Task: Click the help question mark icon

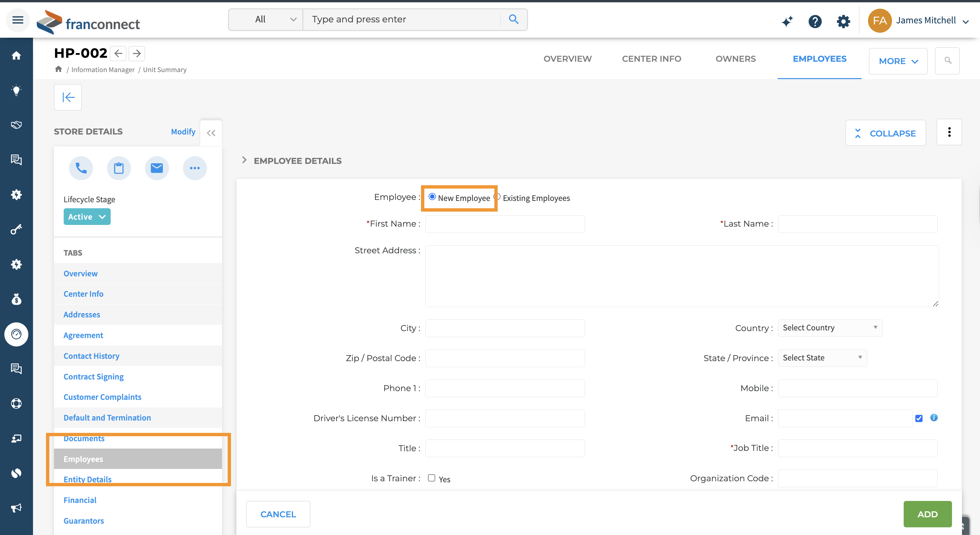Action: pyautogui.click(x=815, y=21)
